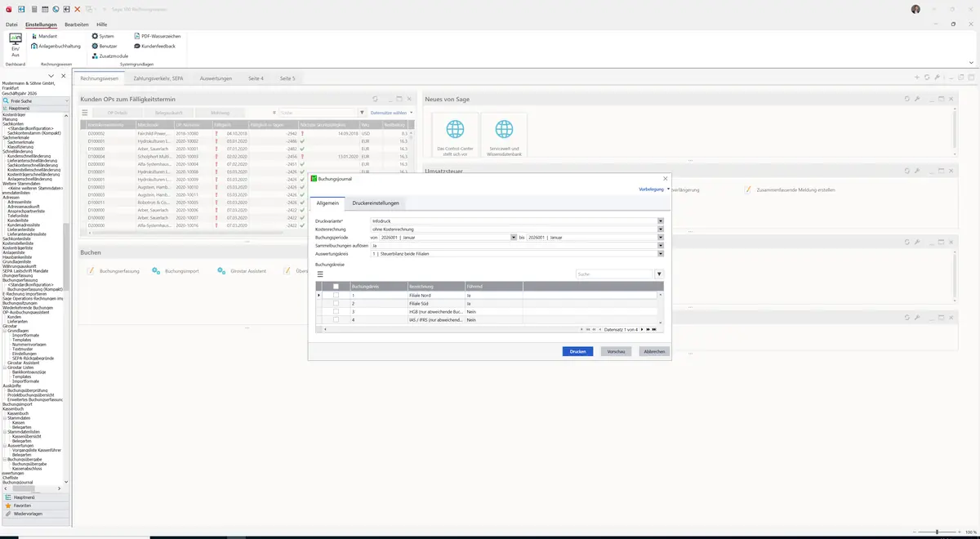Click the Abbrechen button

click(654, 351)
